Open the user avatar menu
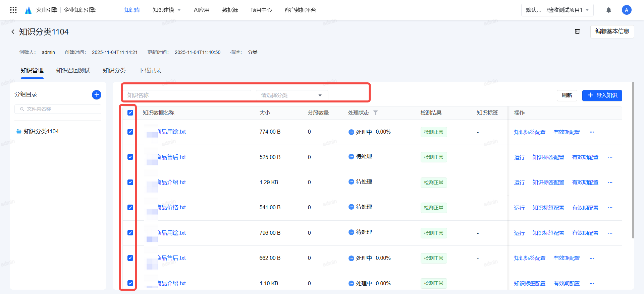This screenshot has width=644, height=294. coord(626,10)
